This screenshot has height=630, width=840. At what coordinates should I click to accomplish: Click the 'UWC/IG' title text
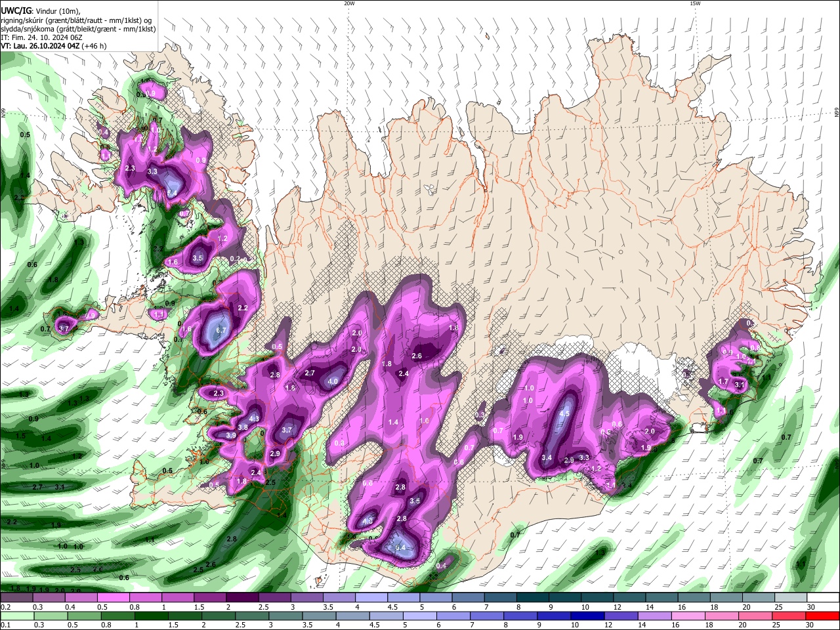tap(16, 10)
